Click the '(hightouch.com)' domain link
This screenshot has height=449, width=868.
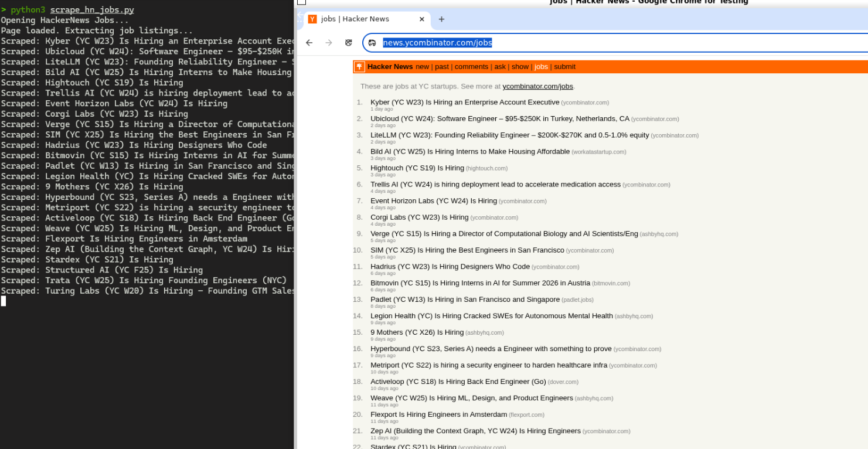point(487,169)
